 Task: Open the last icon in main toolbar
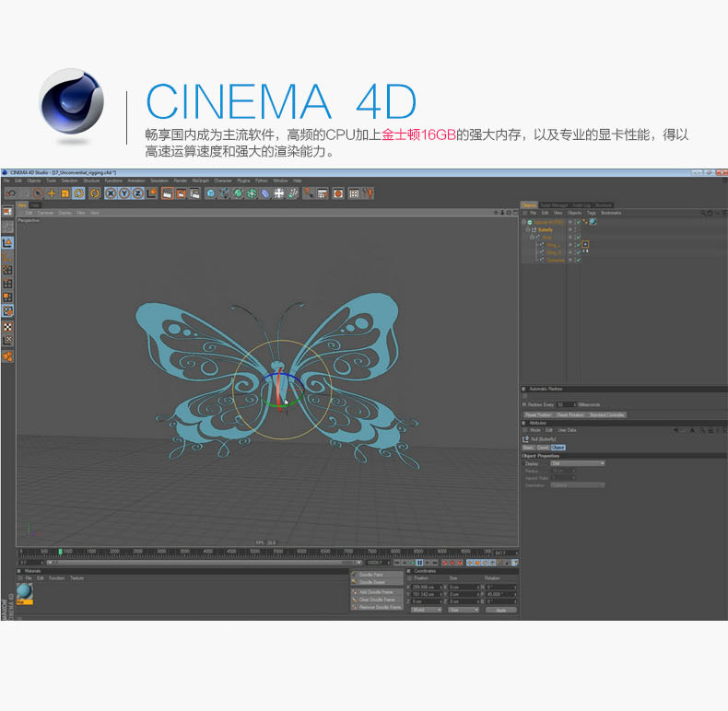(x=369, y=193)
